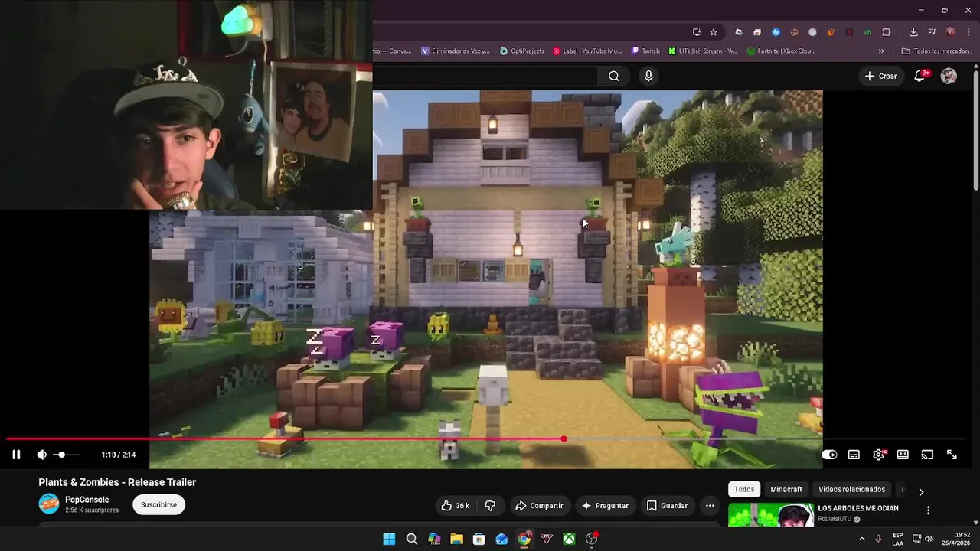Screen dimensions: 980x551
Task: Open Chrome three-dot menu
Action: (967, 32)
